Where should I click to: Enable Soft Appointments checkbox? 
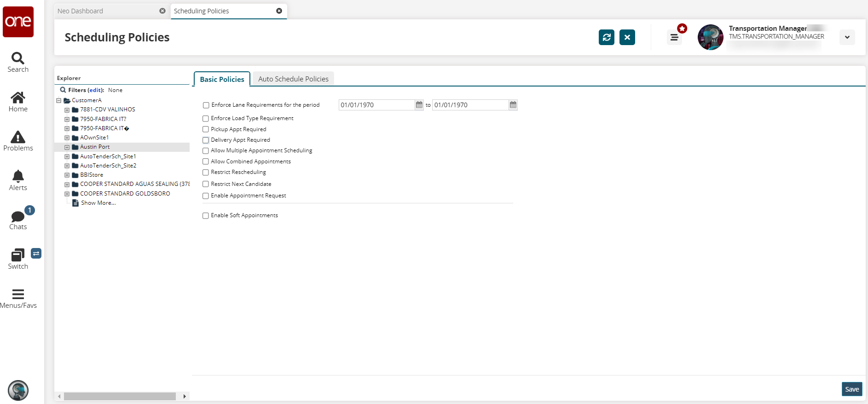[x=206, y=216]
